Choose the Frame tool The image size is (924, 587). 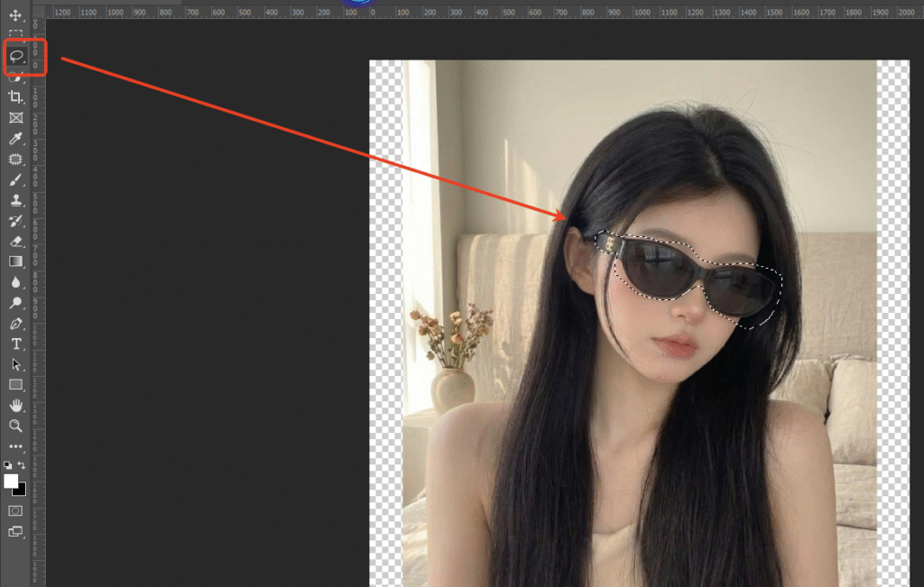pyautogui.click(x=15, y=117)
